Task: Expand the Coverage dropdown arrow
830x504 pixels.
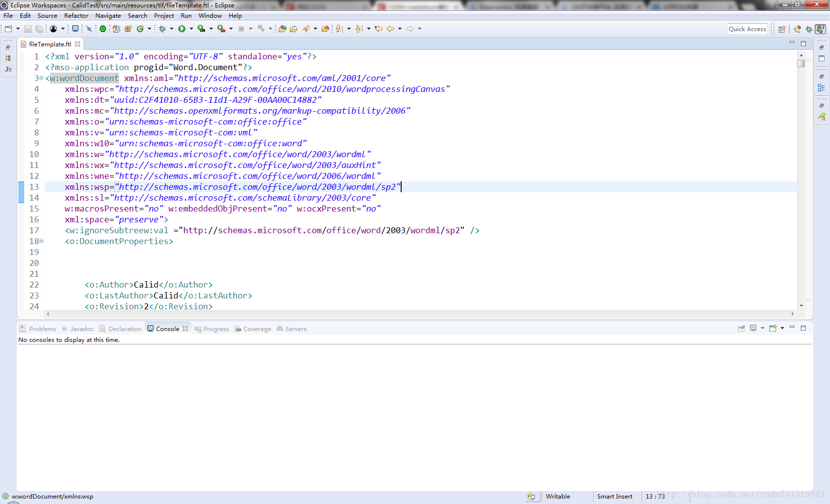Action: pyautogui.click(x=211, y=29)
